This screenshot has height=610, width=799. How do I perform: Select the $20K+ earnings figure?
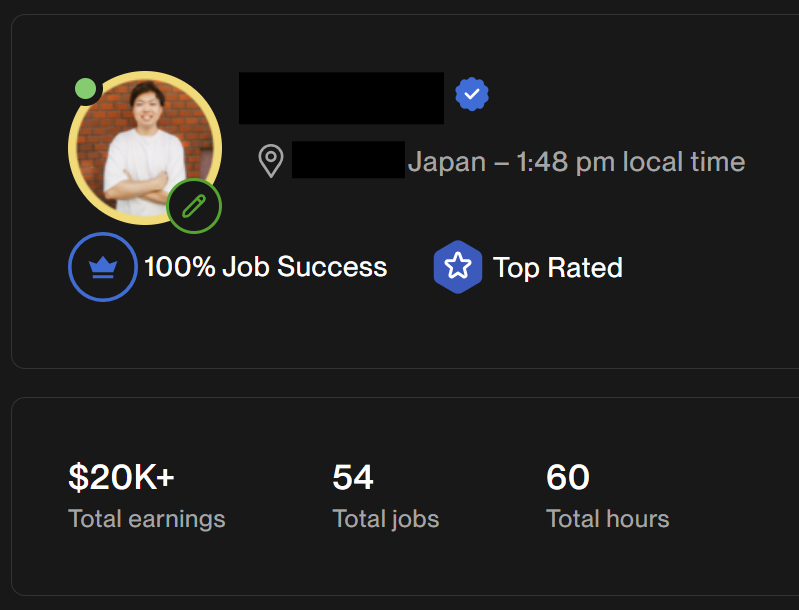121,478
